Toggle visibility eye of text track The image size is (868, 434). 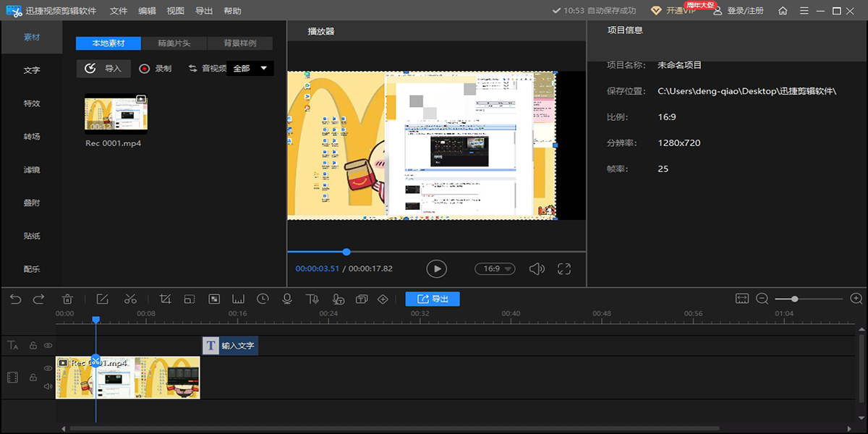(x=48, y=346)
